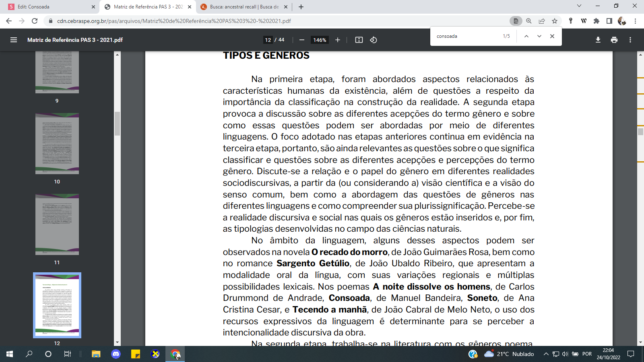Viewport: 644px width, 362px height.
Task: Open File Explorer from taskbar
Action: click(96, 354)
